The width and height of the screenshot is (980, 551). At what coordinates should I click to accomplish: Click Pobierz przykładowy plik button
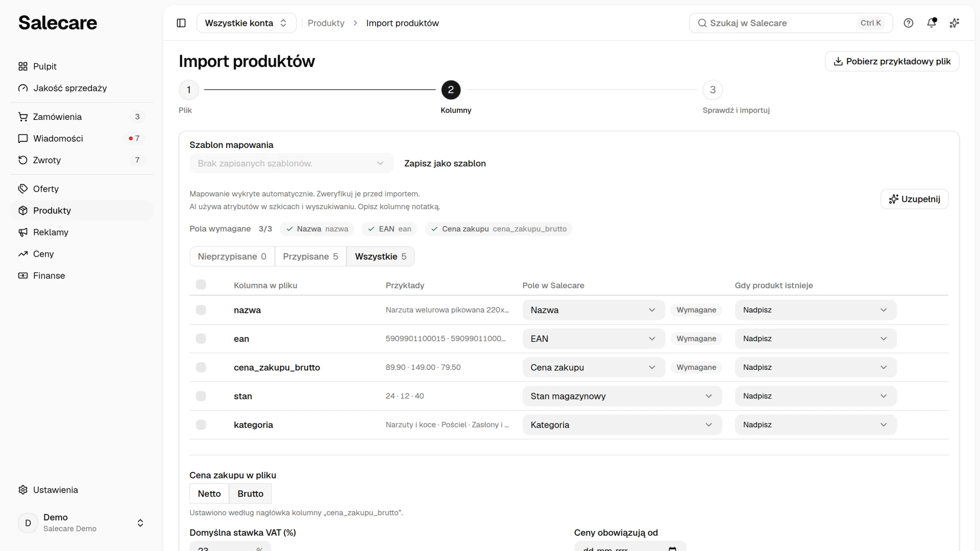[x=892, y=61]
